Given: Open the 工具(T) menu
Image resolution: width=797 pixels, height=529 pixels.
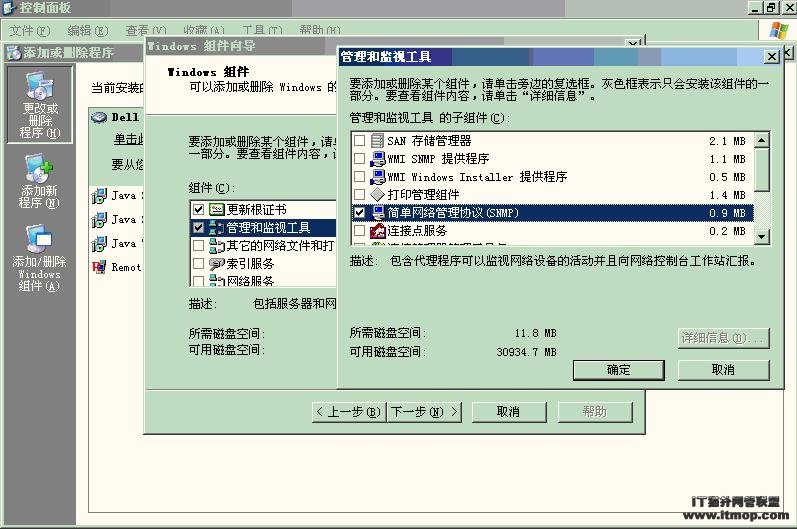Looking at the screenshot, I should [x=262, y=30].
